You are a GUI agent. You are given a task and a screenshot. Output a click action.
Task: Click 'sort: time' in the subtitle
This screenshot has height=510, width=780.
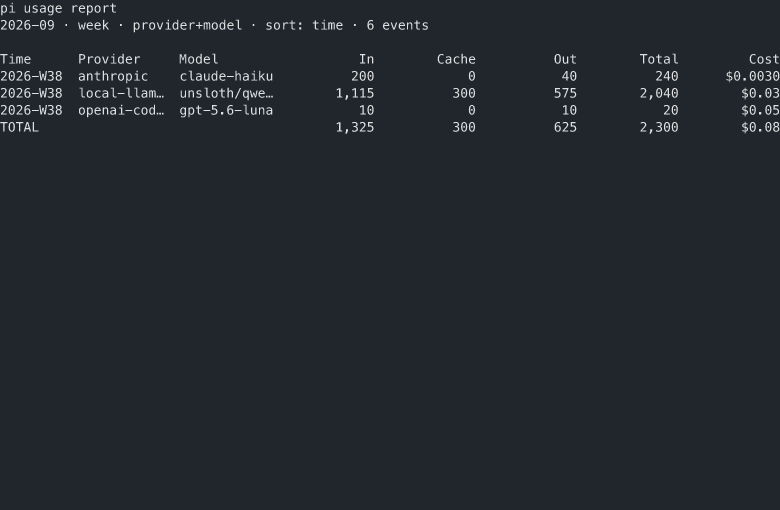click(x=304, y=25)
